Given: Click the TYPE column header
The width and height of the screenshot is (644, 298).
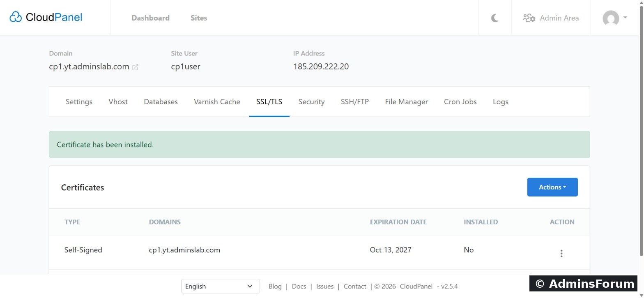Looking at the screenshot, I should pyautogui.click(x=72, y=222).
